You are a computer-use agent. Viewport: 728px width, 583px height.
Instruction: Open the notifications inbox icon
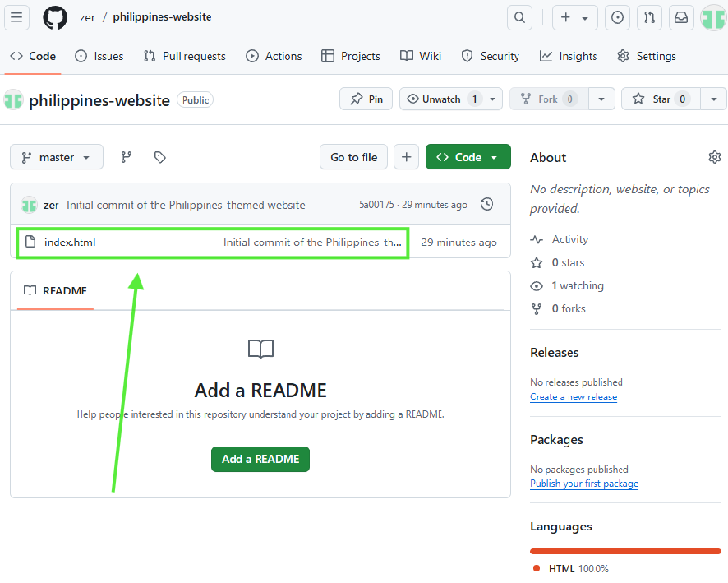click(x=680, y=17)
